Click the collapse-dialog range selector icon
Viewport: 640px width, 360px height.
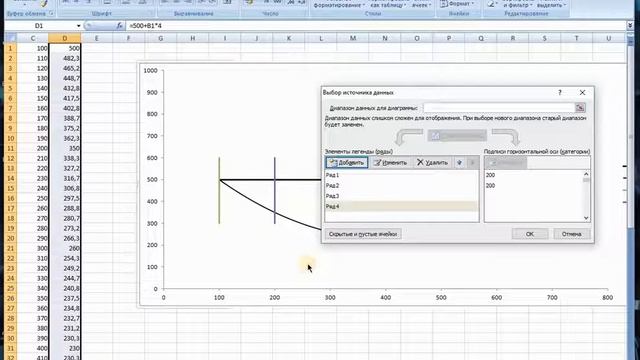(580, 108)
